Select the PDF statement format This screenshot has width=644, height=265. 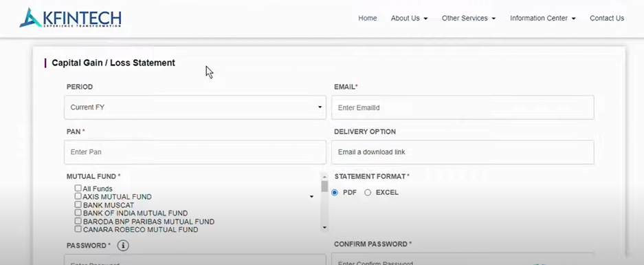click(335, 193)
